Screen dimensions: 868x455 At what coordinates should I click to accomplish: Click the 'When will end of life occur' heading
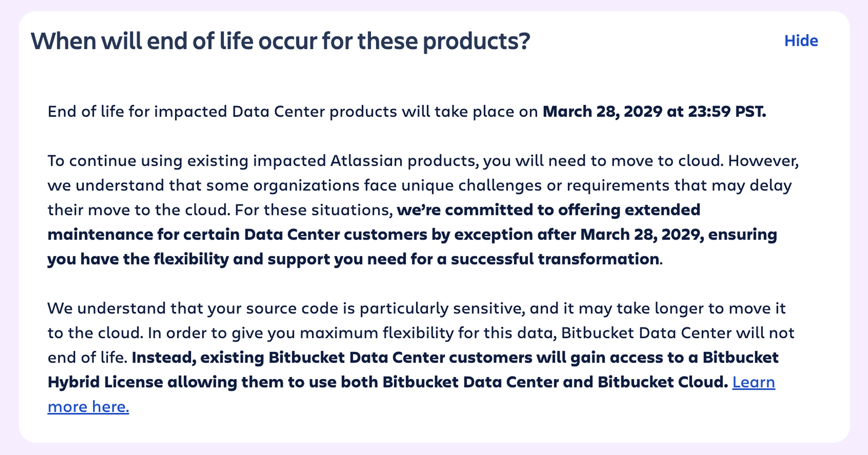280,41
